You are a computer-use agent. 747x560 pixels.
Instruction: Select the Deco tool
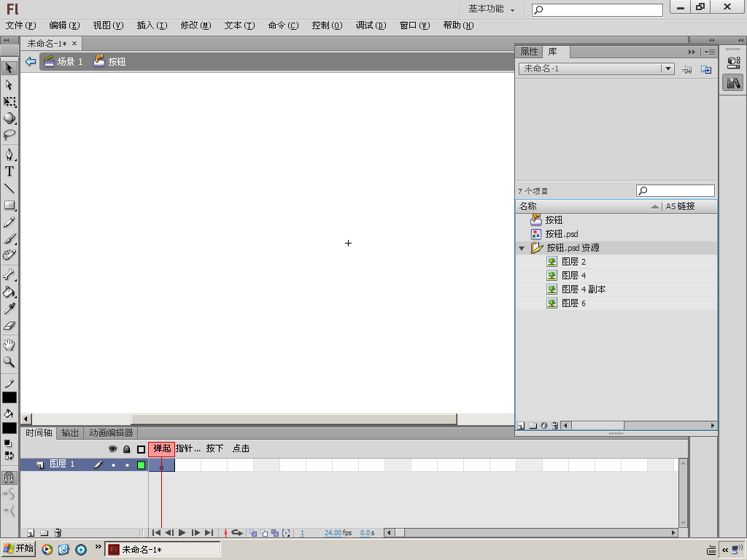pyautogui.click(x=9, y=255)
